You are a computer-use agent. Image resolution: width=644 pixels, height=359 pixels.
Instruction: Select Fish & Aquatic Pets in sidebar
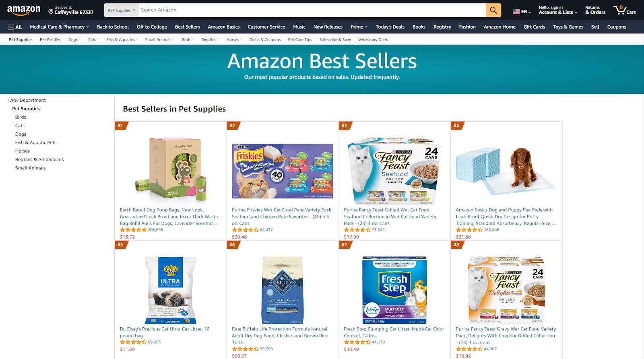pos(36,142)
